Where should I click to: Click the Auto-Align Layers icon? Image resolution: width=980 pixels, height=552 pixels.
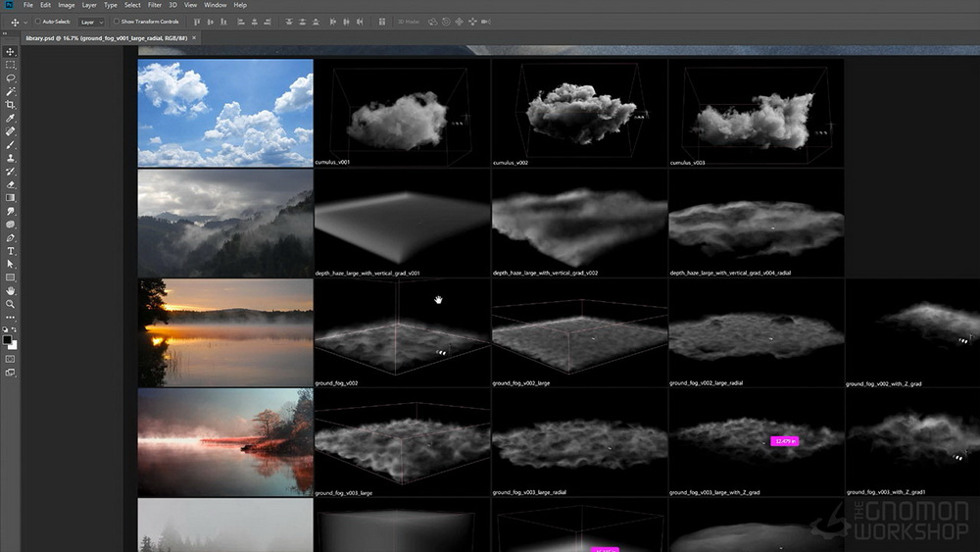coord(382,22)
